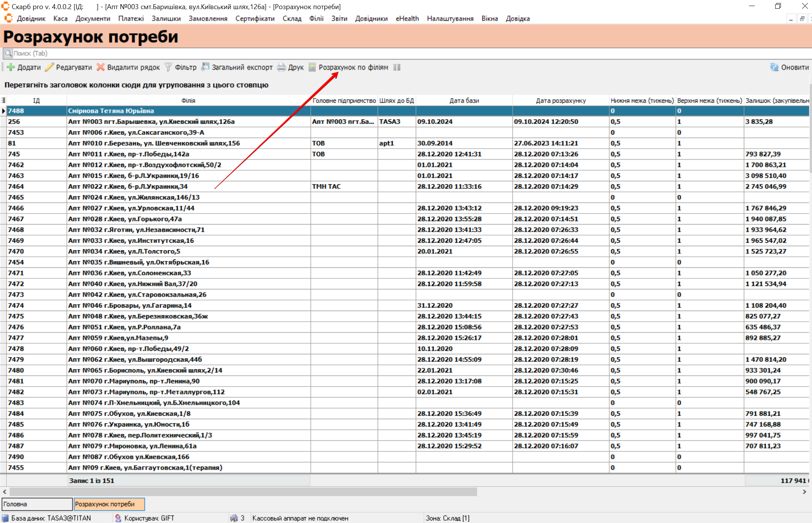This screenshot has width=812, height=523.
Task: Click the green plus Додати icon
Action: pos(11,67)
